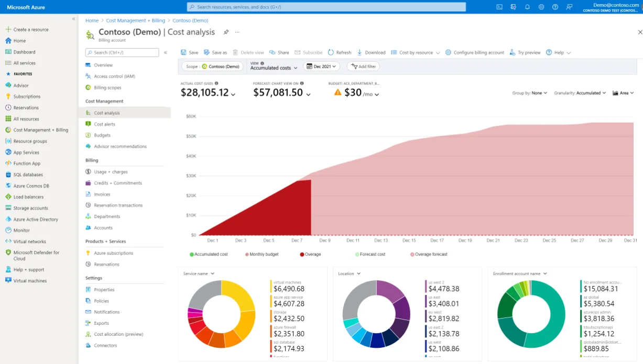Screen dimensions: 643x364
Task: Open Access control (IAM) menu item
Action: 114,76
